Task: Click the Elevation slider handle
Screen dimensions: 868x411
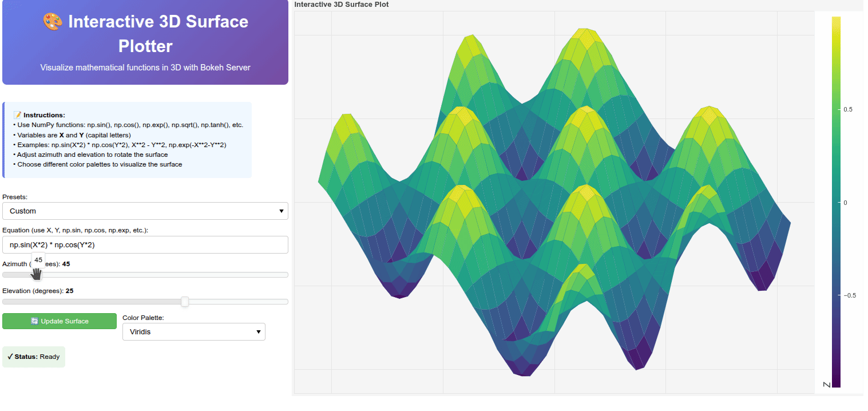Action: (185, 302)
